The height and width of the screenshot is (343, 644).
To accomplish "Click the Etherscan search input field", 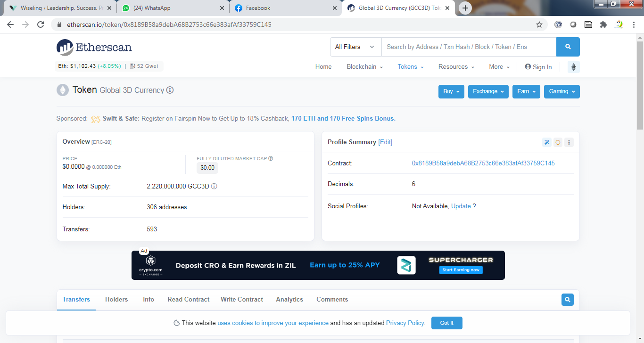I will [x=469, y=47].
